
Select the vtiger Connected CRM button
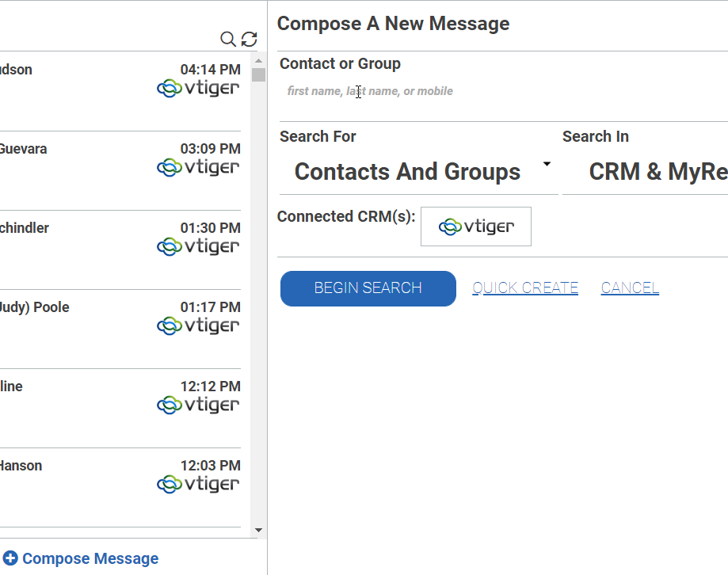pyautogui.click(x=476, y=227)
